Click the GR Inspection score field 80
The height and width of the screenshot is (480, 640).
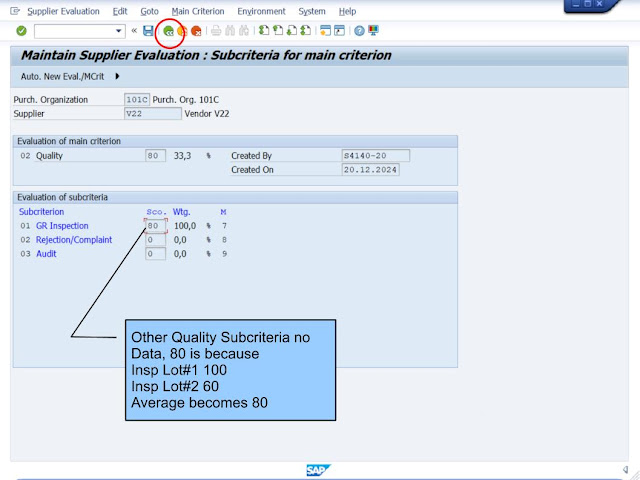click(x=156, y=226)
